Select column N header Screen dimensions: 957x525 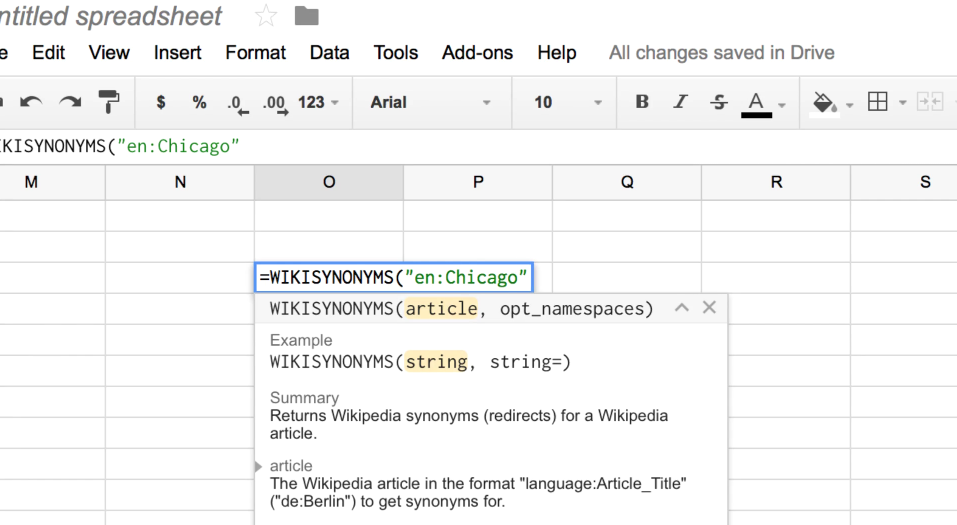tap(180, 182)
